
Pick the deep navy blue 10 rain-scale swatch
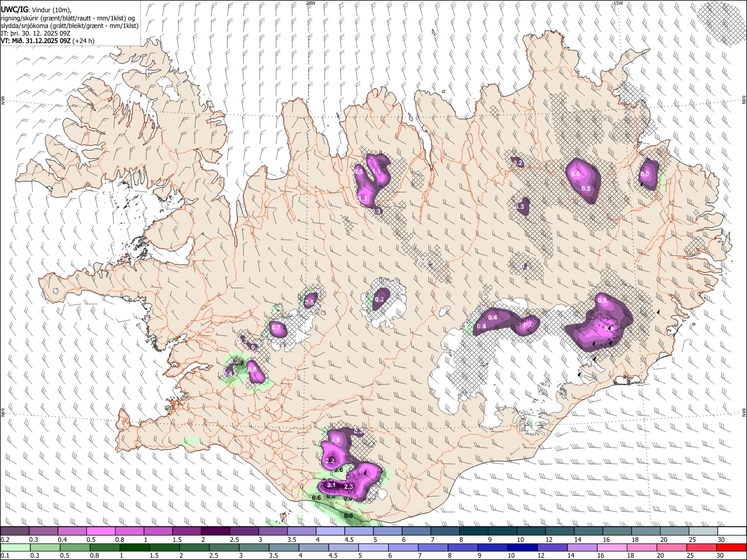point(522,547)
